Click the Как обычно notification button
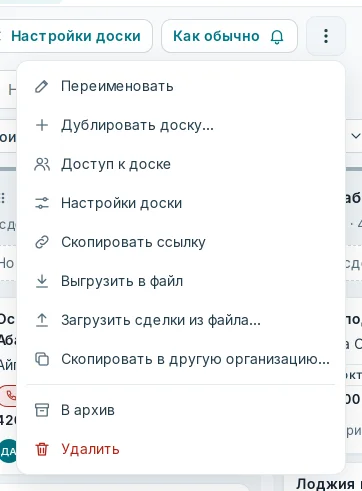This screenshot has width=362, height=491. coord(229,36)
